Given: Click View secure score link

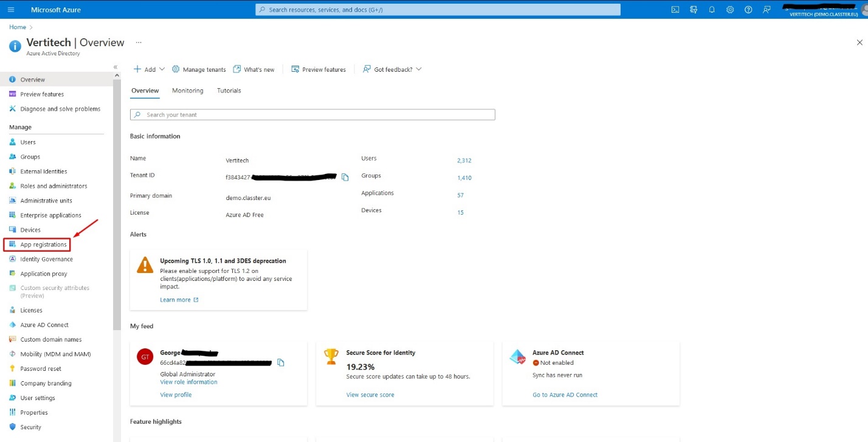Looking at the screenshot, I should [370, 395].
